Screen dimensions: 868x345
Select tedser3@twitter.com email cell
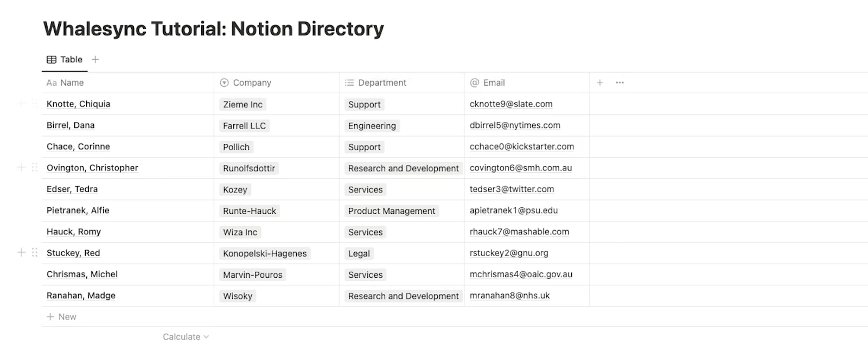[x=527, y=189]
